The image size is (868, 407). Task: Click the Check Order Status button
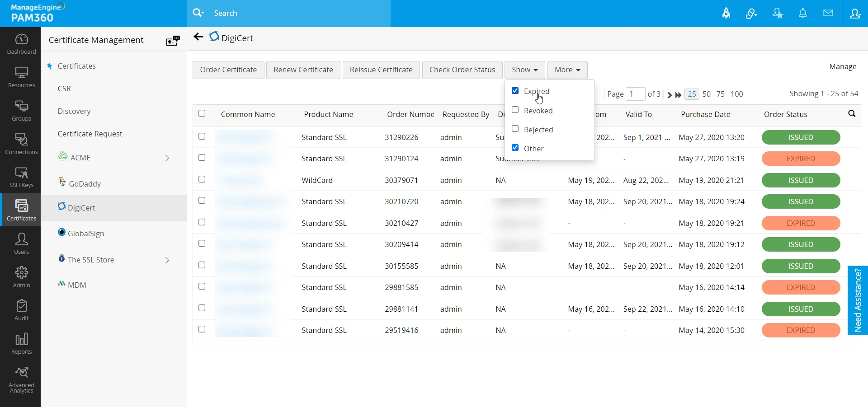pyautogui.click(x=462, y=70)
